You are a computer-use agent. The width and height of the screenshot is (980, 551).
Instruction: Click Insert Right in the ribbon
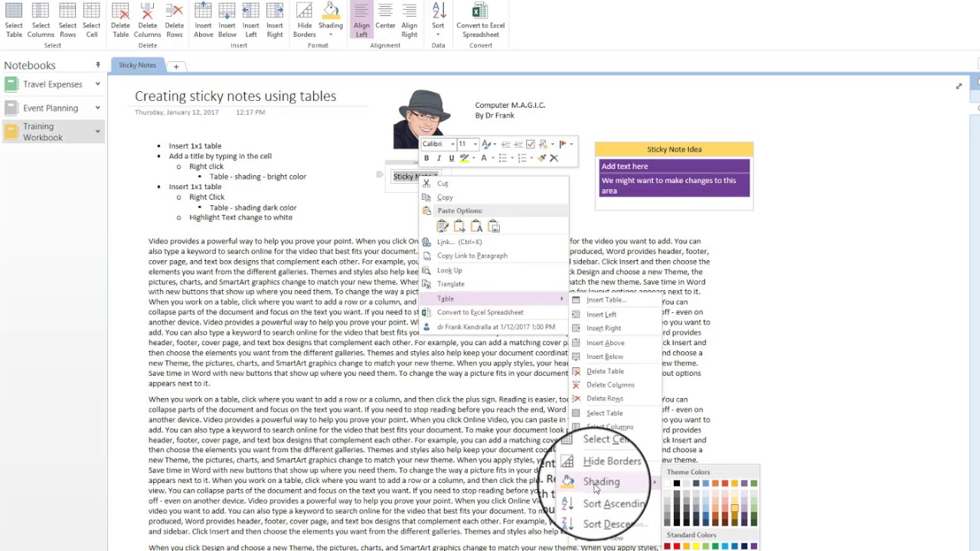click(275, 20)
